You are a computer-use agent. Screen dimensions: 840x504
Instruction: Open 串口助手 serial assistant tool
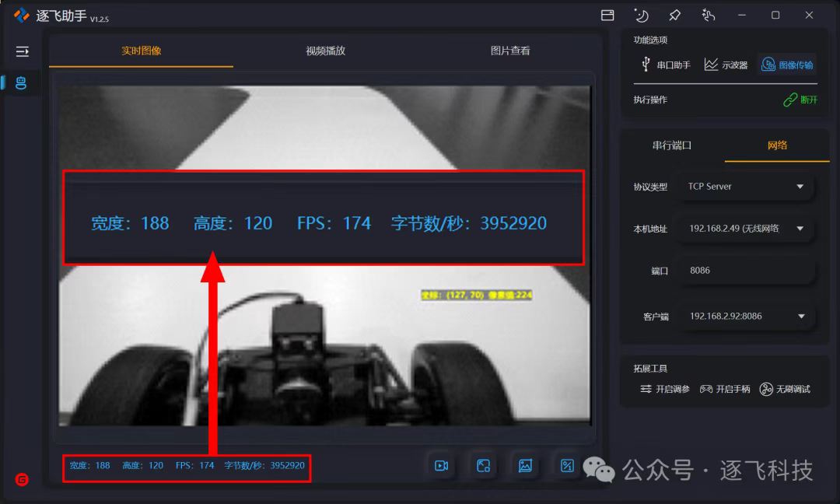point(666,65)
